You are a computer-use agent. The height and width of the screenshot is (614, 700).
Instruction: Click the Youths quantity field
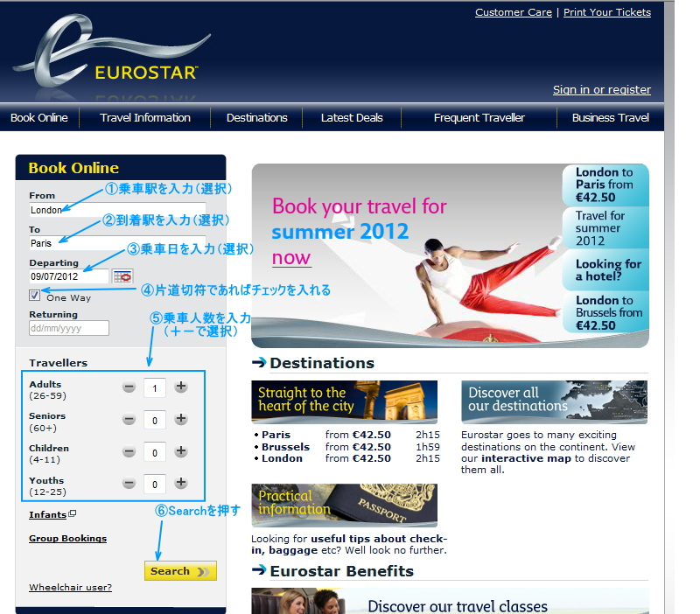[x=155, y=484]
